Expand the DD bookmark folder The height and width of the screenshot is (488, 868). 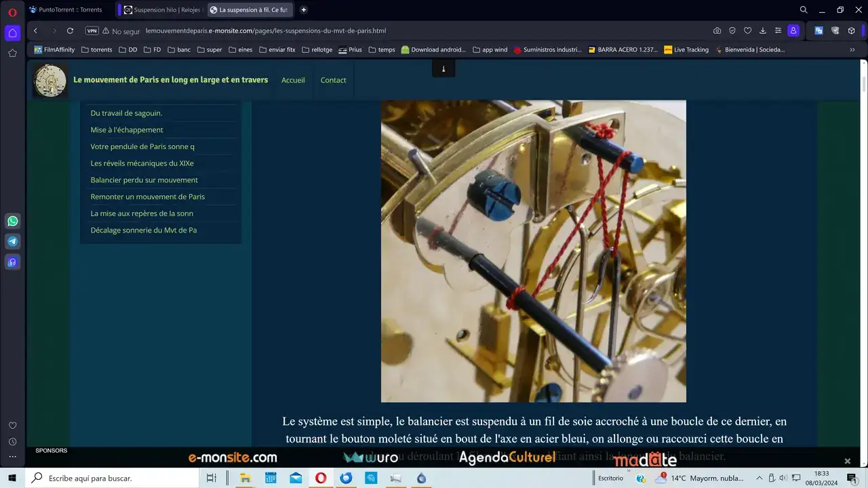(127, 49)
